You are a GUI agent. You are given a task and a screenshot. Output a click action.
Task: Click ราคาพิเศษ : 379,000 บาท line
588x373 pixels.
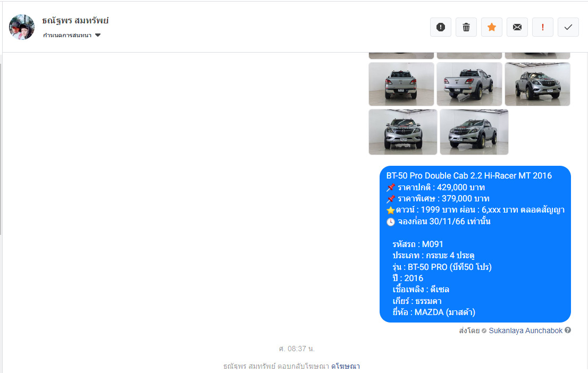click(x=438, y=199)
